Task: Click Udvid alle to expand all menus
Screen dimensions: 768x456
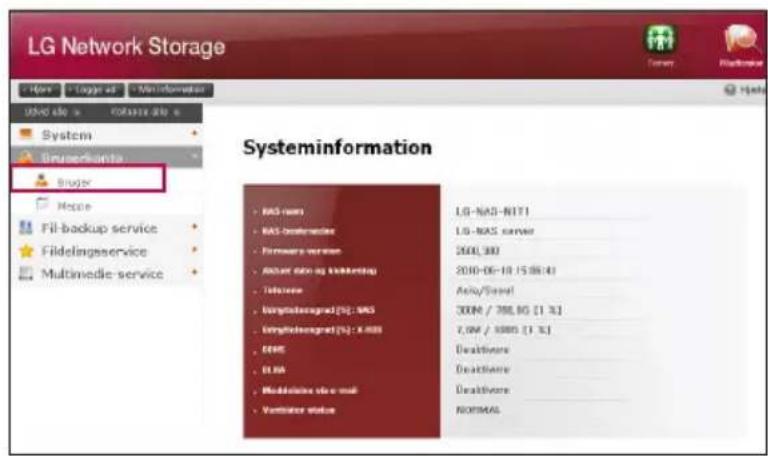Action: click(52, 112)
